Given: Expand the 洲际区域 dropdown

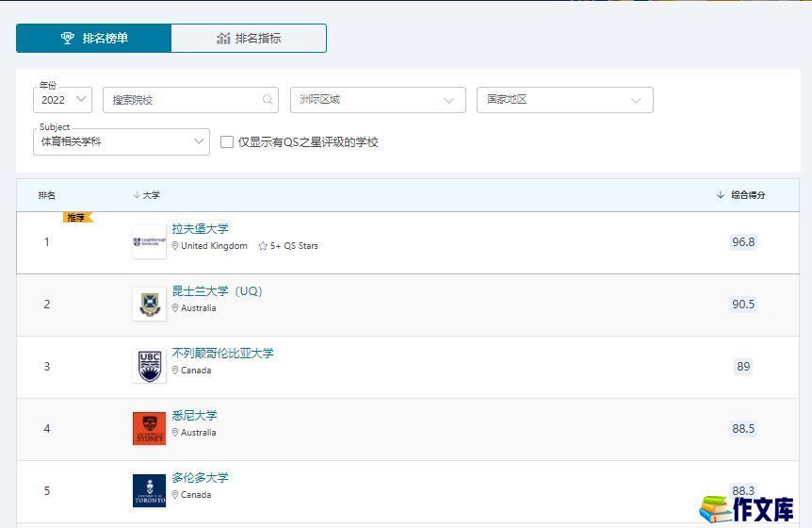Looking at the screenshot, I should coord(377,100).
